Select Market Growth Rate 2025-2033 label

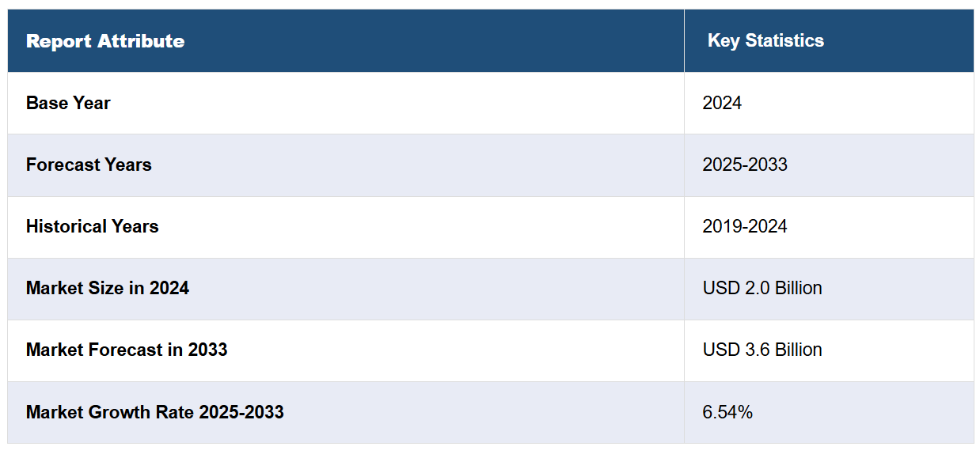(x=155, y=412)
